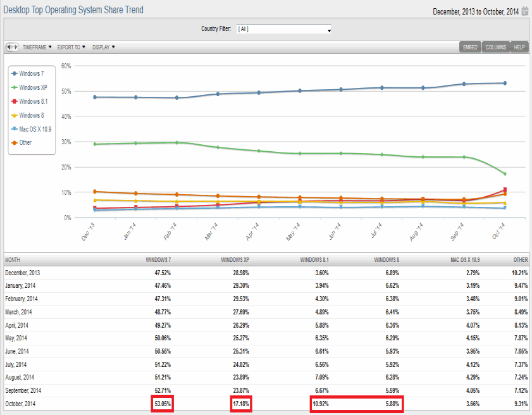Click the 10.21% December Other value

pyautogui.click(x=520, y=273)
